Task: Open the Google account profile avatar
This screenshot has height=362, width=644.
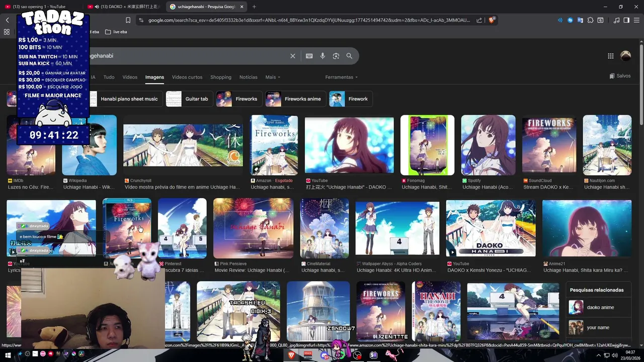Action: point(626,56)
